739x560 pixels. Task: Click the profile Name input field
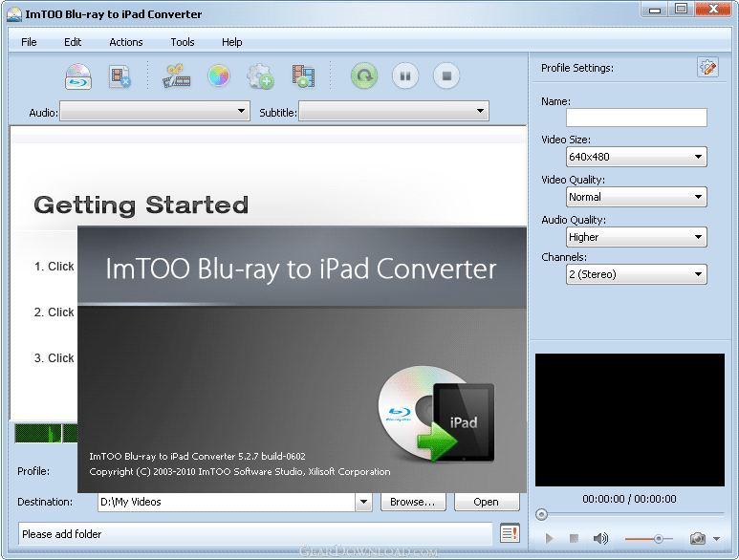coord(637,118)
